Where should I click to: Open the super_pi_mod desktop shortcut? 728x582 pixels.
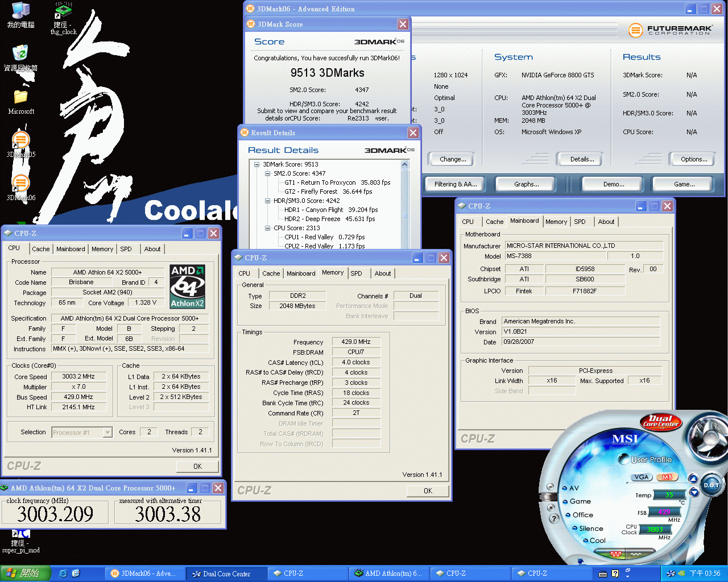(x=21, y=541)
